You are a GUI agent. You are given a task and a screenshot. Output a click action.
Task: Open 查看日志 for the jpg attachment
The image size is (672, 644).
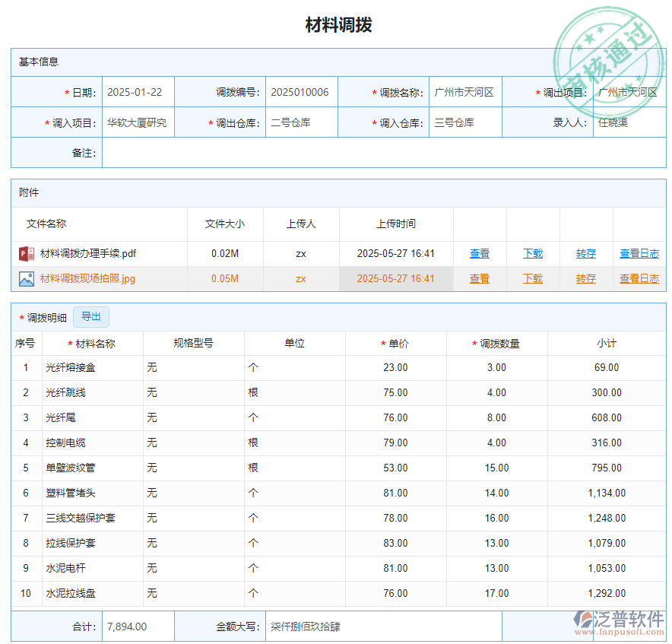pos(639,279)
